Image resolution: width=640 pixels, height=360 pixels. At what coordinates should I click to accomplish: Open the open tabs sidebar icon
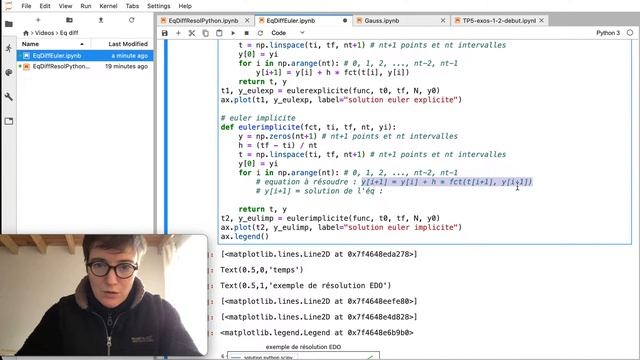click(9, 121)
